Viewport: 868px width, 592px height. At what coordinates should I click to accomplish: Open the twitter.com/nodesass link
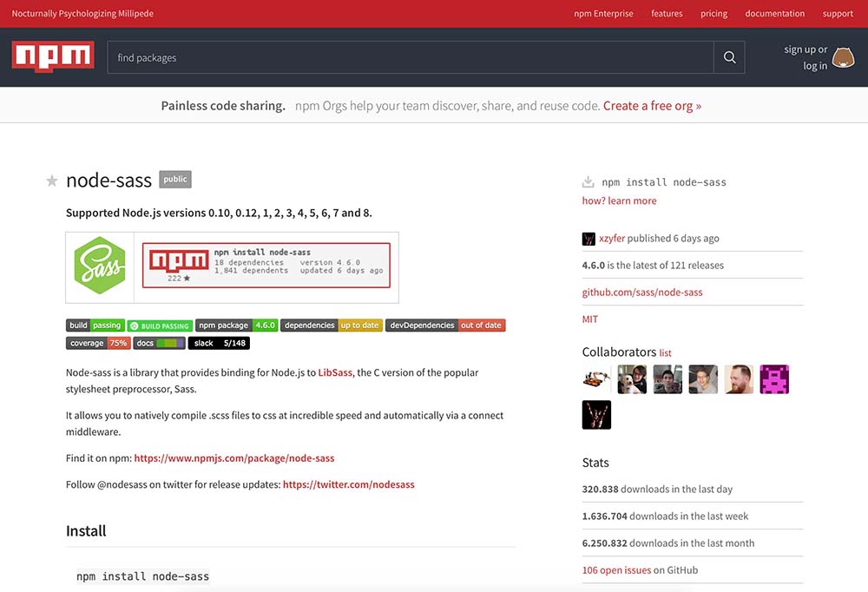tap(349, 484)
